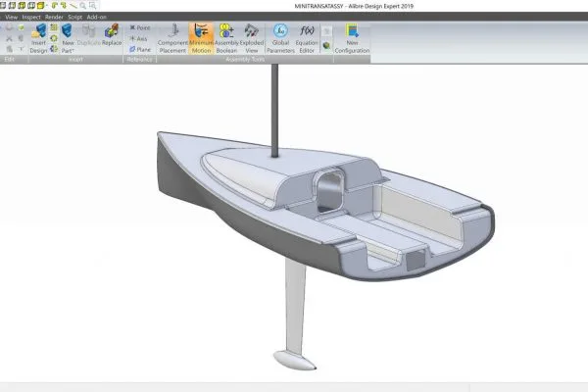
Task: Click the X delete icon in Edit group
Action: point(9,38)
